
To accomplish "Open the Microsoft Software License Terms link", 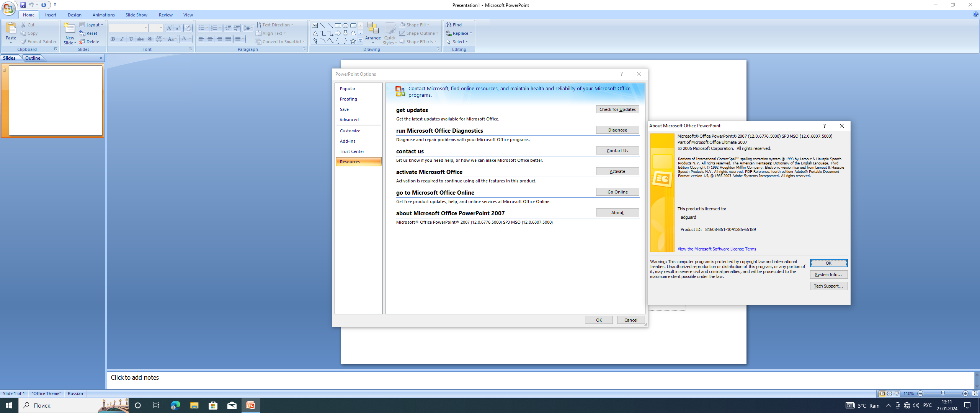I will point(717,249).
